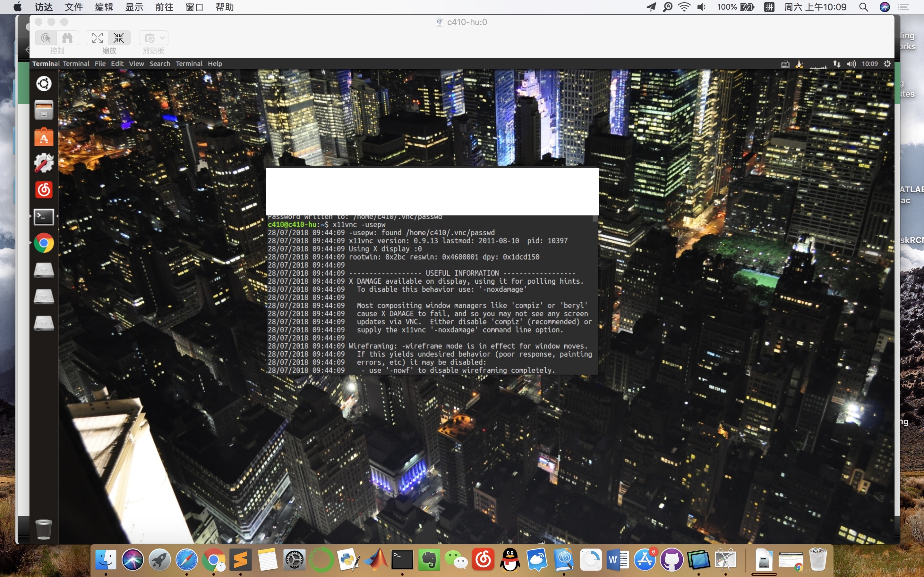This screenshot has width=924, height=577.
Task: Open the Ubuntu sound volume indicator
Action: tap(851, 64)
